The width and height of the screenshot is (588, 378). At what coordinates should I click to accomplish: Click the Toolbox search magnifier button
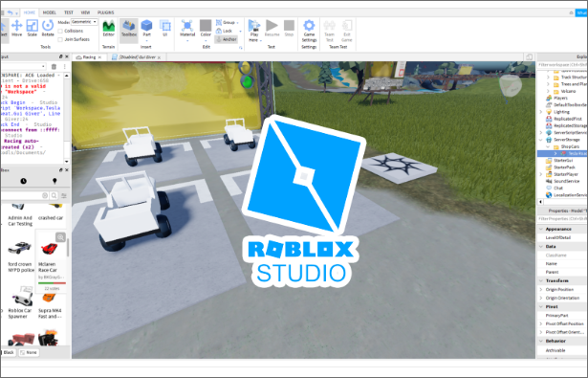(54, 195)
